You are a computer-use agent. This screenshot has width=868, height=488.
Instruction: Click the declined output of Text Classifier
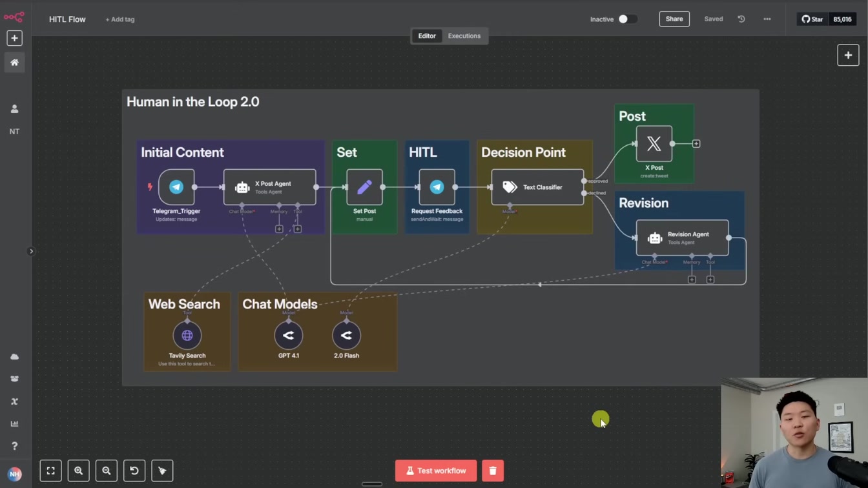click(x=584, y=193)
